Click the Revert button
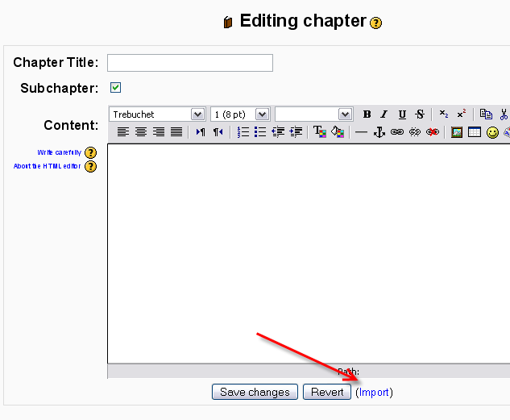The height and width of the screenshot is (420, 510). pos(327,393)
